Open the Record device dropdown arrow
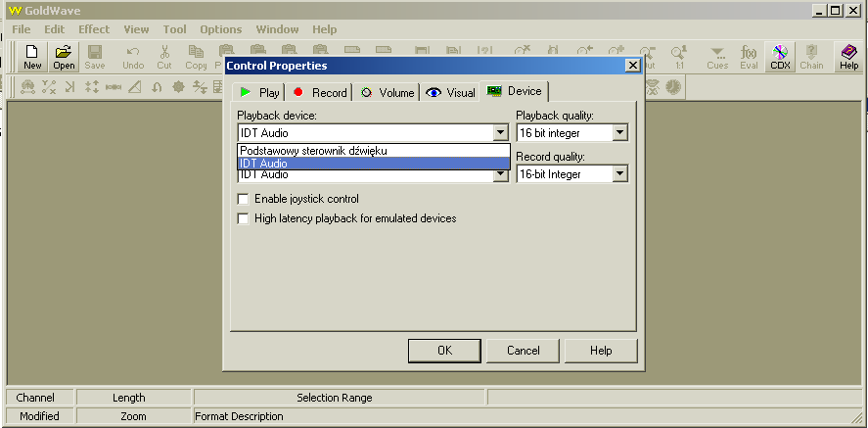Viewport: 868px width, 428px height. point(500,175)
